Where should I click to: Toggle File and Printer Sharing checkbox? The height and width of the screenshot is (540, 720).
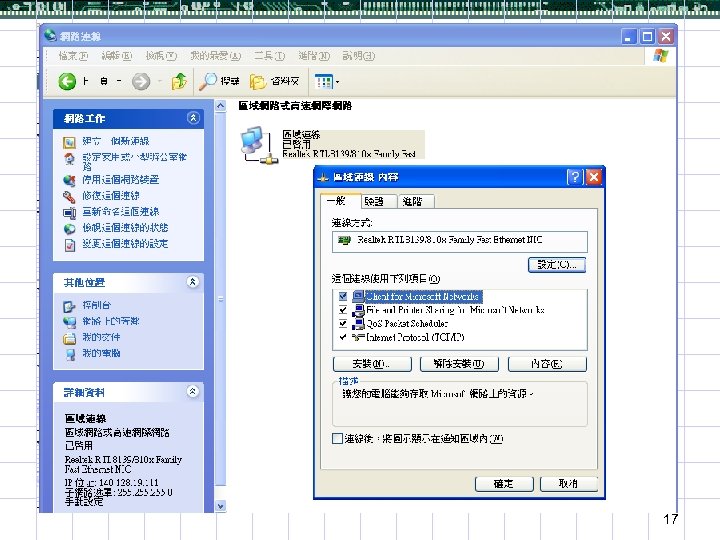pyautogui.click(x=343, y=310)
